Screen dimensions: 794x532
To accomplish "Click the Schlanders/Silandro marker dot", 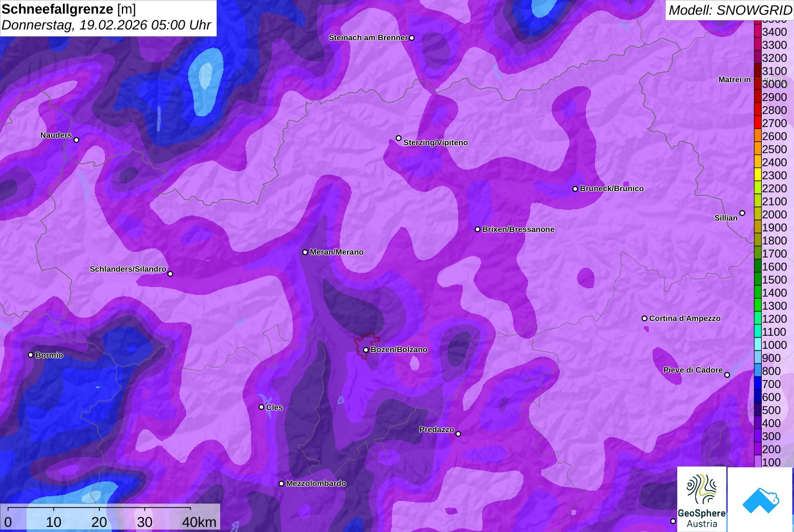I will (x=170, y=274).
